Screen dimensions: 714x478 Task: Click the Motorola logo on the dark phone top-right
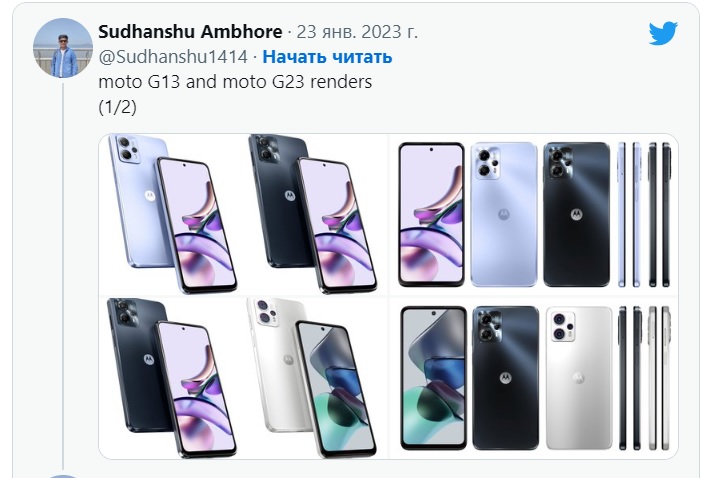point(576,214)
